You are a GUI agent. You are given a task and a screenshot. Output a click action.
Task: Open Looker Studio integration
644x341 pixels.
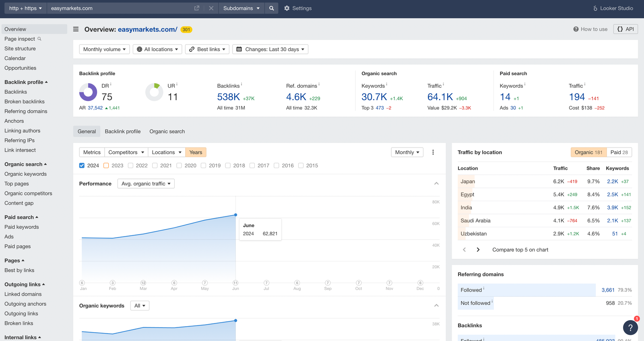coord(613,8)
